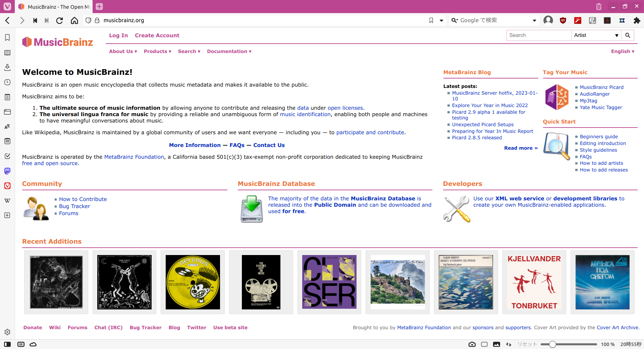Click Read more under blog posts
The image size is (644, 349).
pos(521,148)
